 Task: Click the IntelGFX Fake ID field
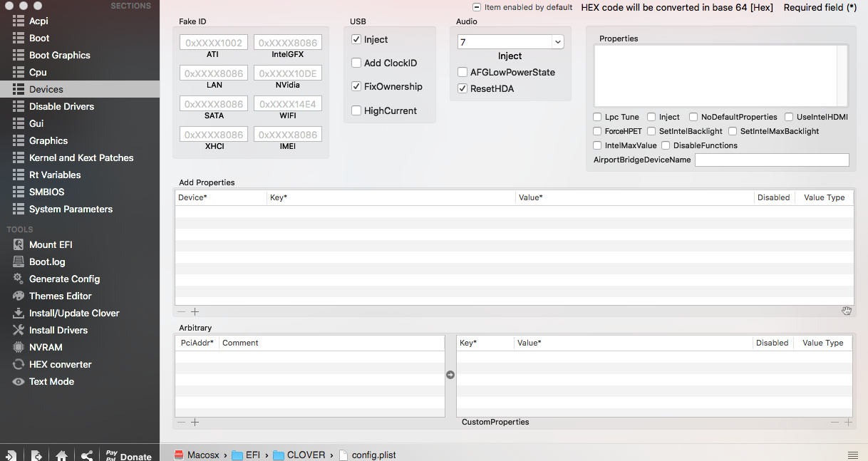click(x=288, y=43)
